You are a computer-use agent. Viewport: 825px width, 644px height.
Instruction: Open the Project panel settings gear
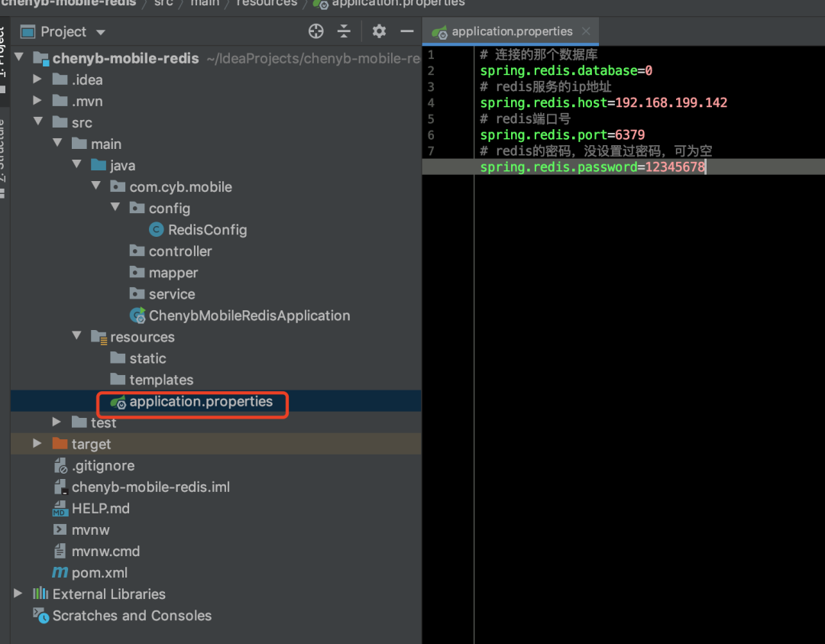[377, 31]
